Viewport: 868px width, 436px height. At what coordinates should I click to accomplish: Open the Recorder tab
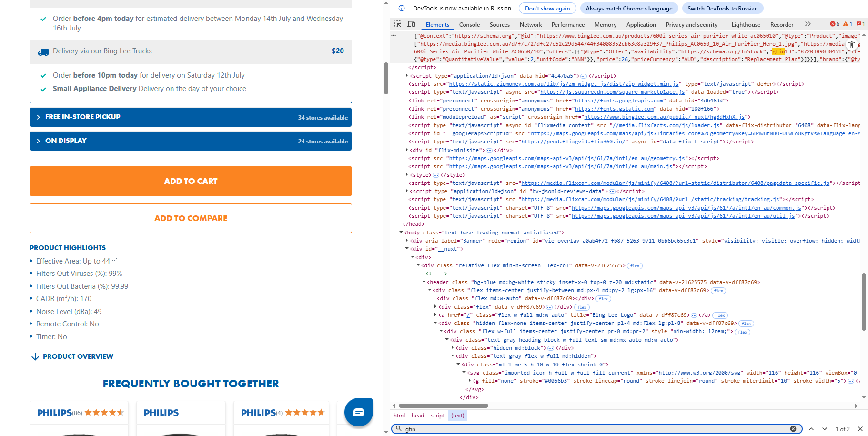782,25
